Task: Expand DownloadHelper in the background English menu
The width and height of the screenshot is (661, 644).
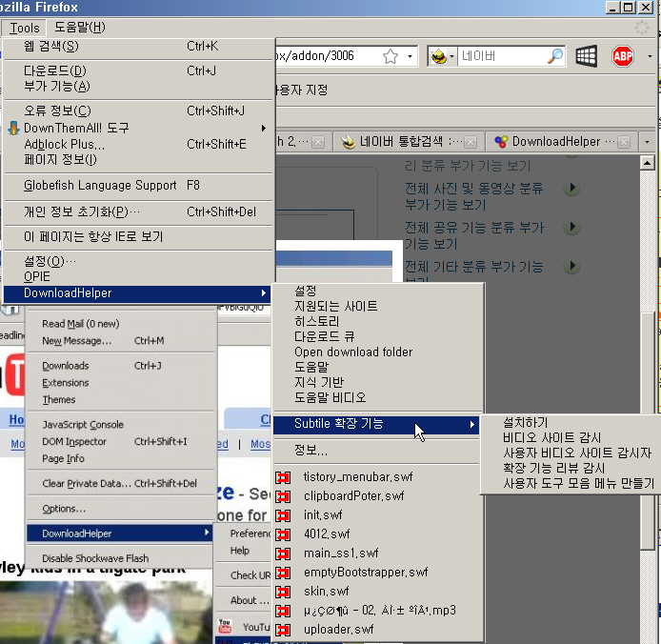Action: [x=207, y=533]
